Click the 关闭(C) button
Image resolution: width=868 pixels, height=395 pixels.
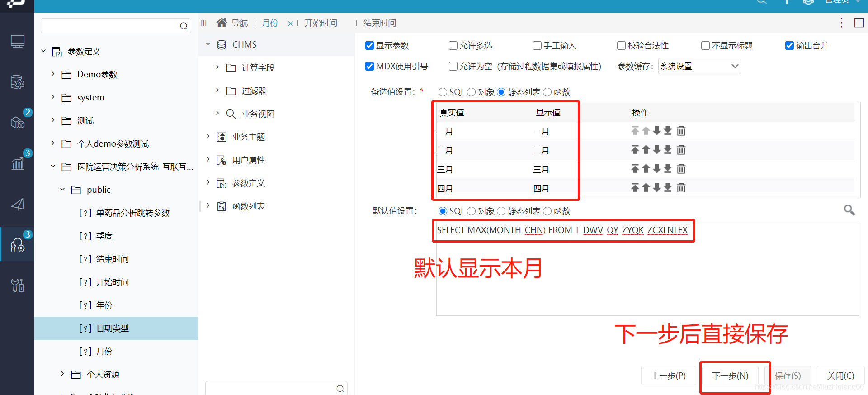point(840,376)
